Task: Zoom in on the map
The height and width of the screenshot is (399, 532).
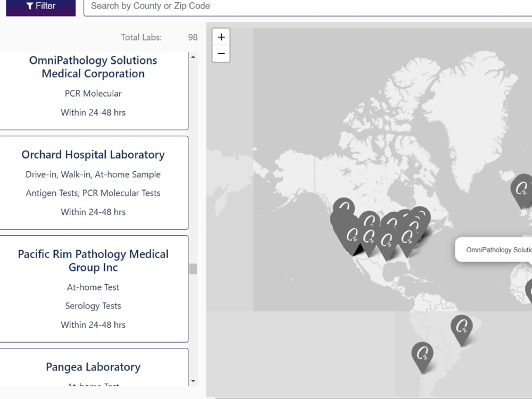Action: pos(221,37)
